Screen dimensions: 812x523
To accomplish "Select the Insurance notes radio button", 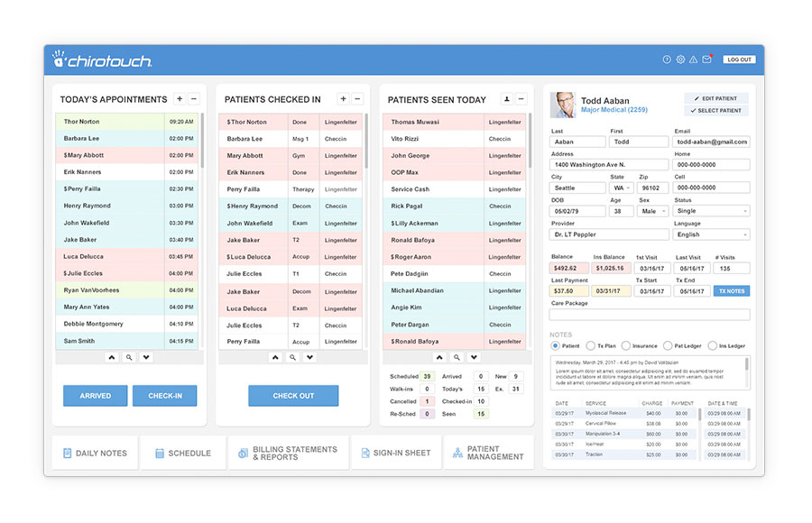I will click(626, 345).
